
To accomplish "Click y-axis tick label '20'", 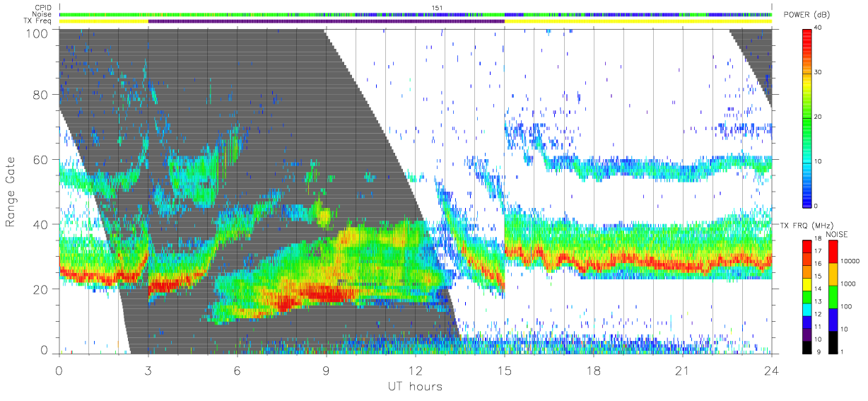I will [x=42, y=289].
